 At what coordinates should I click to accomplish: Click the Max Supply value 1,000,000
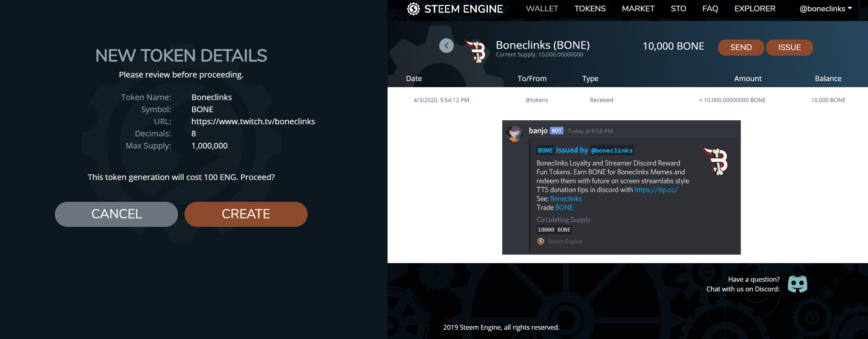pyautogui.click(x=210, y=146)
